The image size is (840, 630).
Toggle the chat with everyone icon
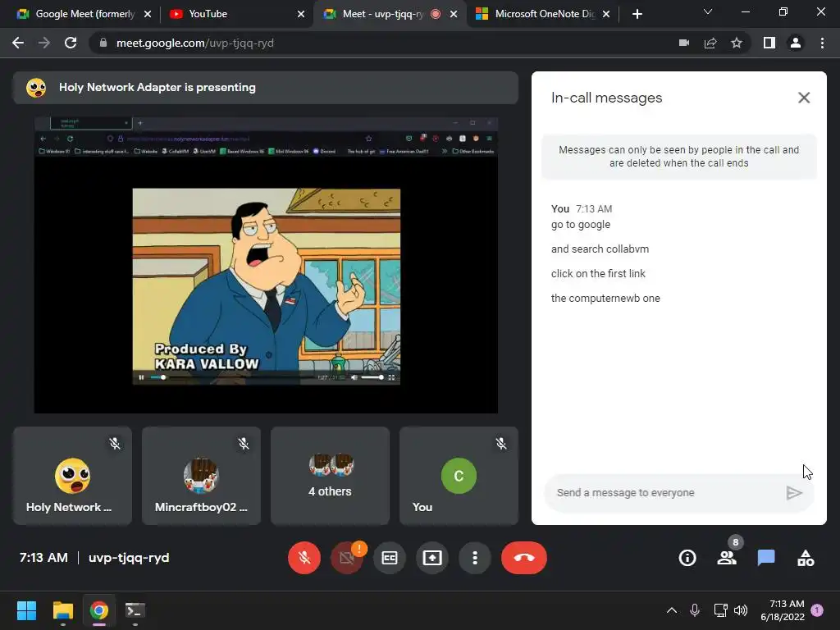(x=766, y=558)
